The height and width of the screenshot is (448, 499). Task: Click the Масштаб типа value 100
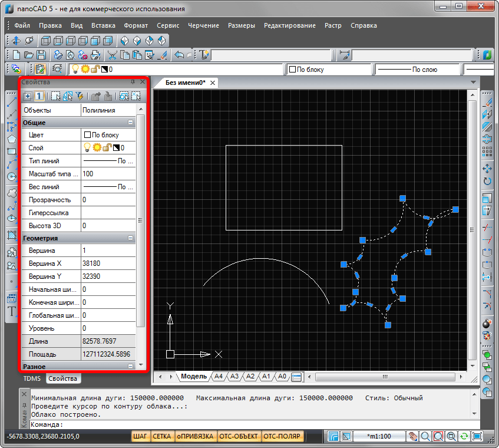[108, 174]
